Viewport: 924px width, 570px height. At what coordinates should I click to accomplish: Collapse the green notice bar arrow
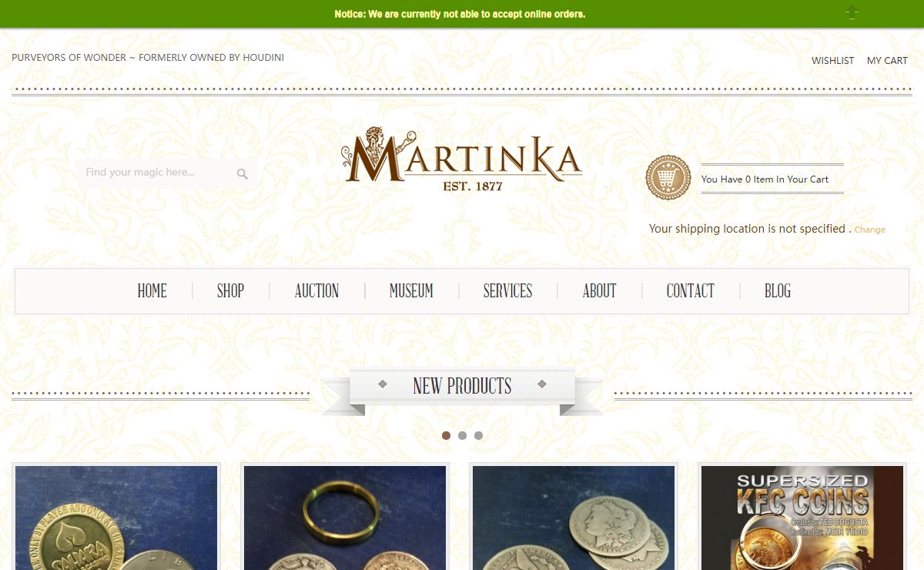point(852,12)
